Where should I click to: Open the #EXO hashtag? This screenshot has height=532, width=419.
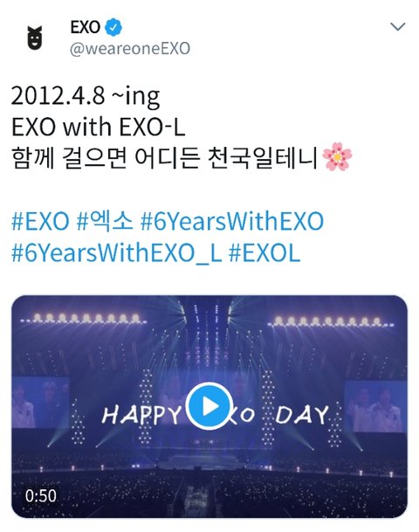pos(40,221)
